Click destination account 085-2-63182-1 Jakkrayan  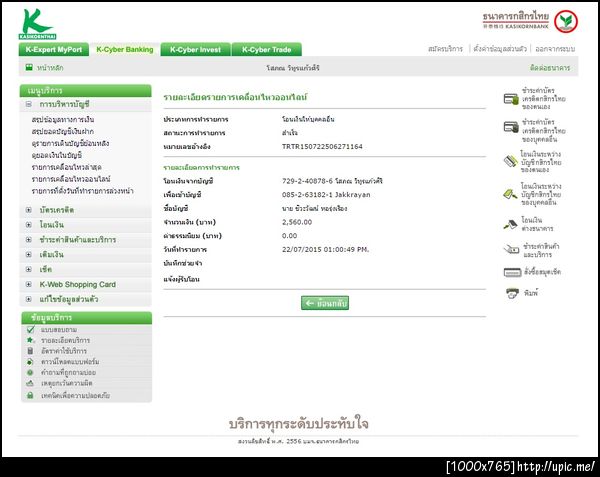point(326,195)
